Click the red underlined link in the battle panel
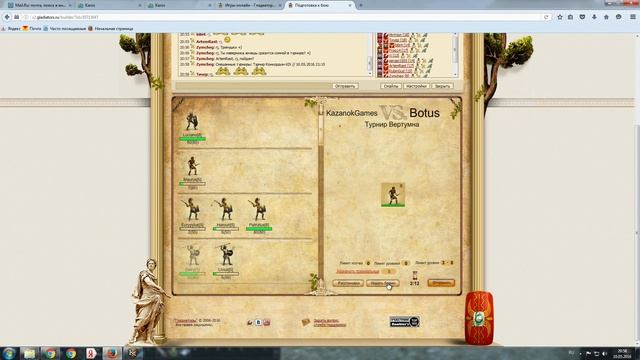 [358, 271]
